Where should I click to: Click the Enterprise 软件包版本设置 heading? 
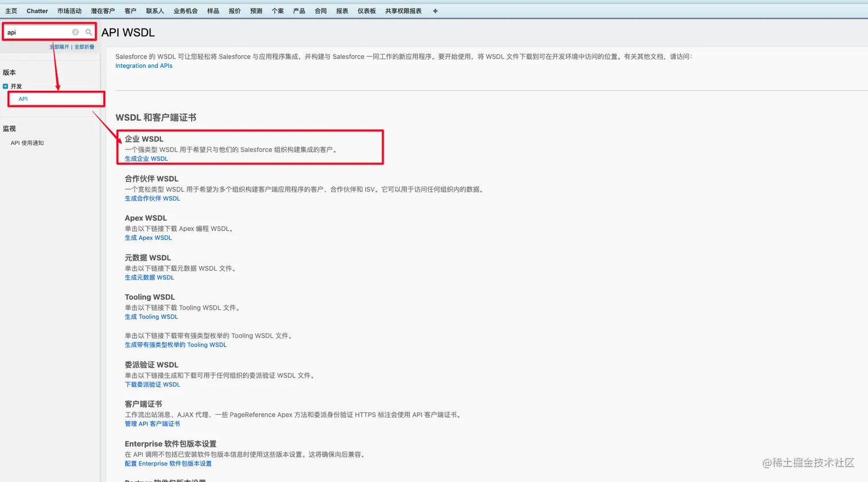coord(170,444)
